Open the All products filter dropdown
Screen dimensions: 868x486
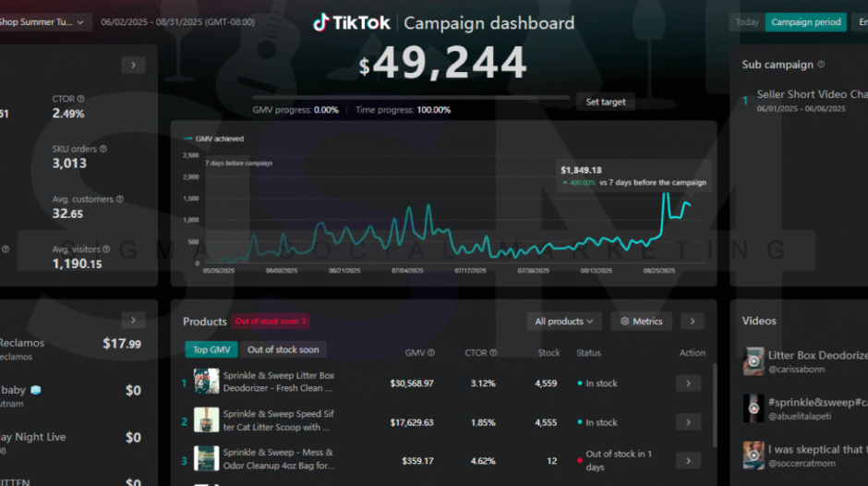(564, 322)
